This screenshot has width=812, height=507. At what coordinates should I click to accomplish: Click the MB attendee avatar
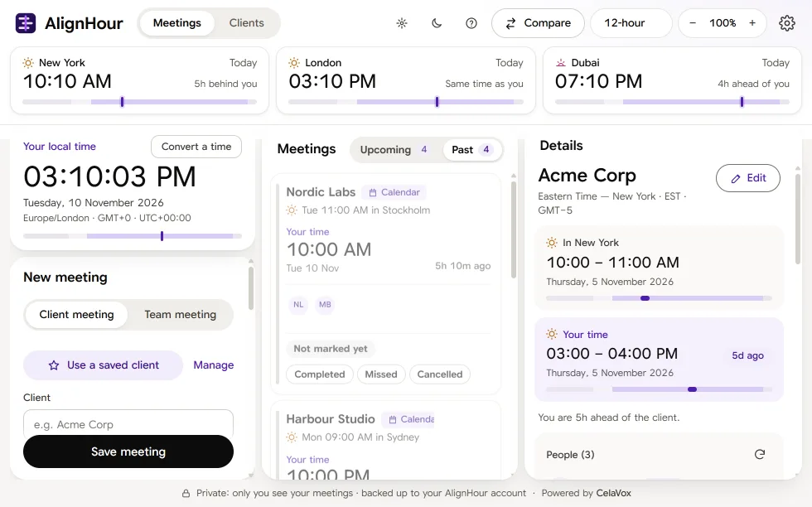325,305
